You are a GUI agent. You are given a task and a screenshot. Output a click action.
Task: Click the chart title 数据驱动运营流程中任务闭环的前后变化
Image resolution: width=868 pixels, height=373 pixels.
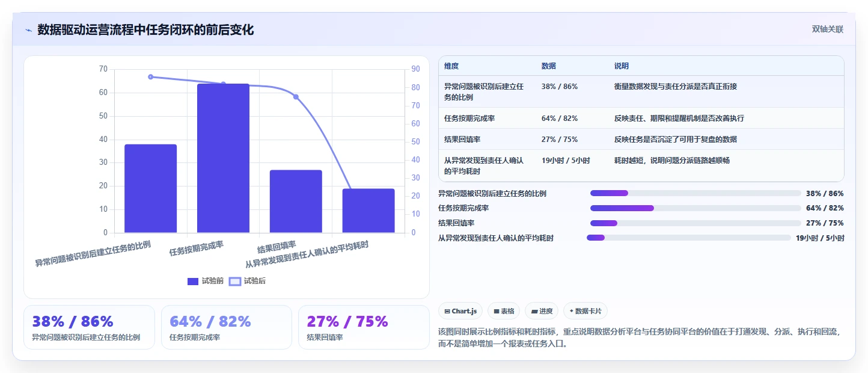[145, 29]
